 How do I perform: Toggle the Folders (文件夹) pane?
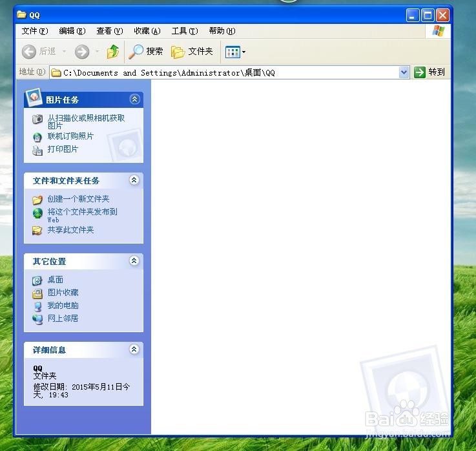point(192,52)
